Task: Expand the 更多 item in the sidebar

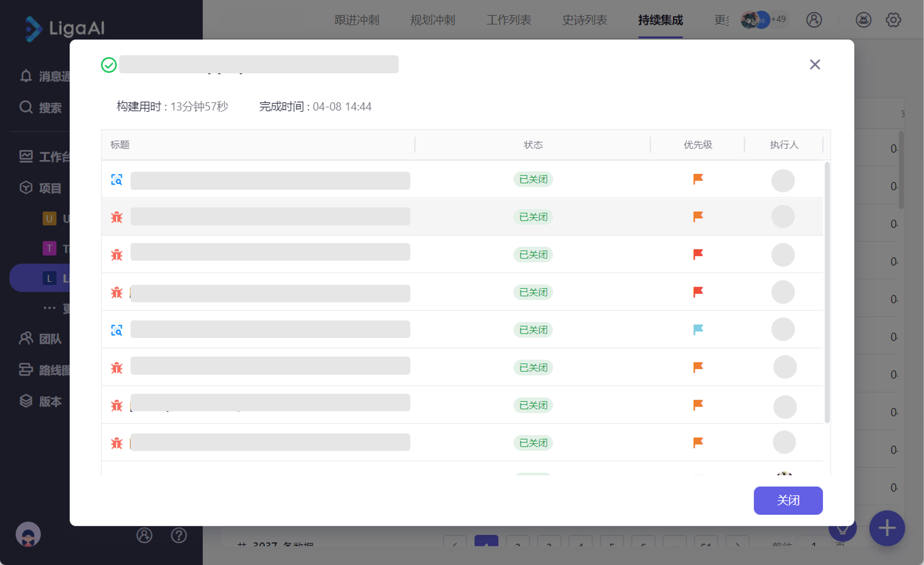Action: [49, 308]
